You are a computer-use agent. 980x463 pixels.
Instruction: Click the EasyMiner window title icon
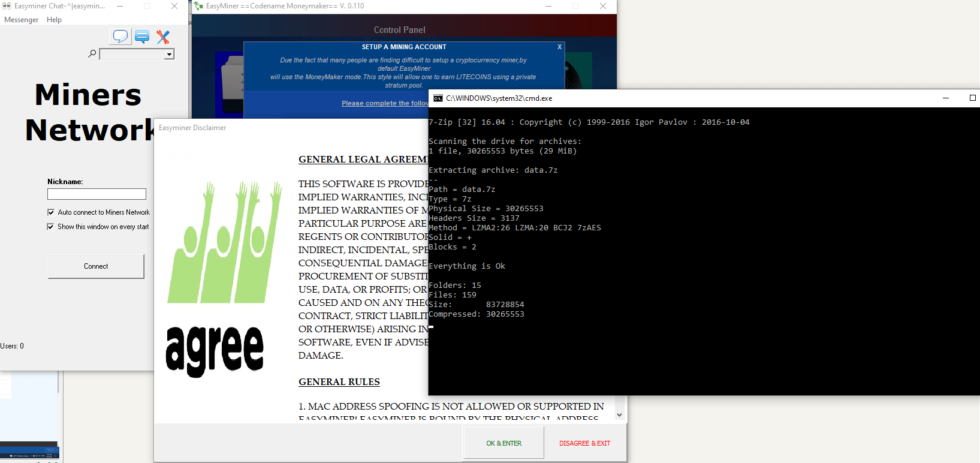click(198, 6)
